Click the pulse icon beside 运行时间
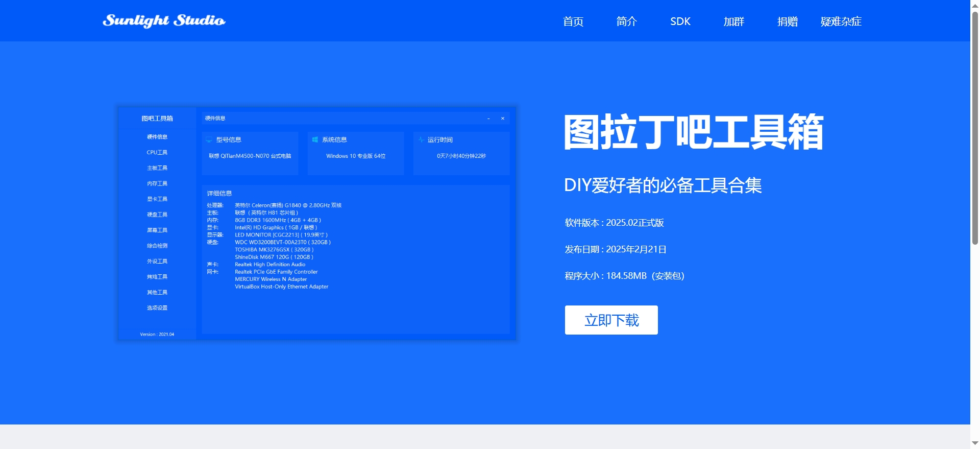 pyautogui.click(x=421, y=139)
